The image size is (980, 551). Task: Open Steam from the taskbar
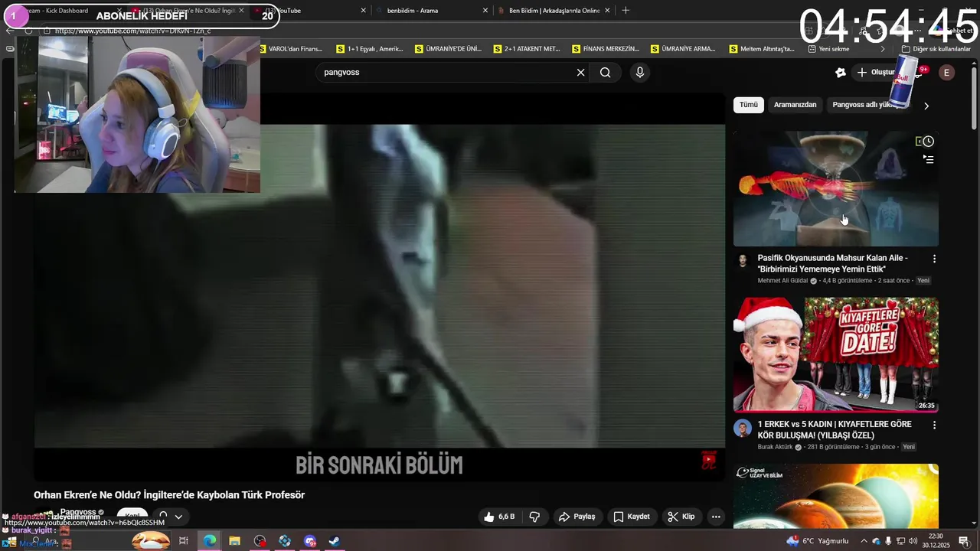(335, 541)
